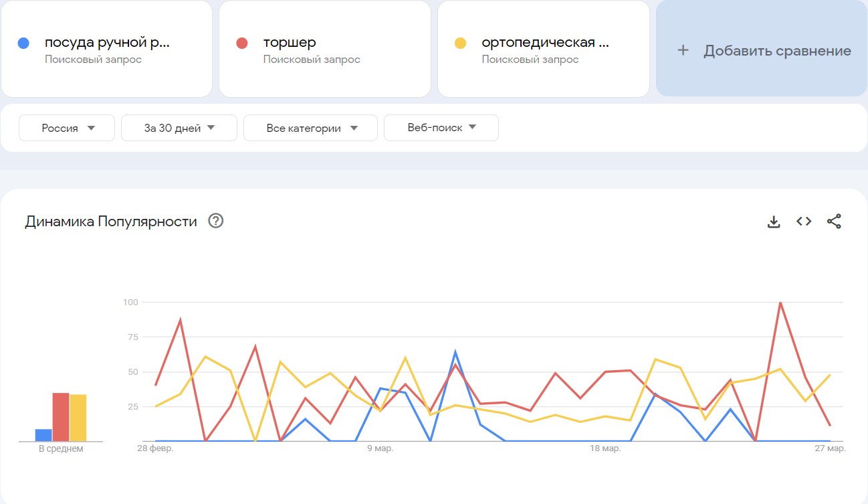Click the red average bar

(61, 417)
